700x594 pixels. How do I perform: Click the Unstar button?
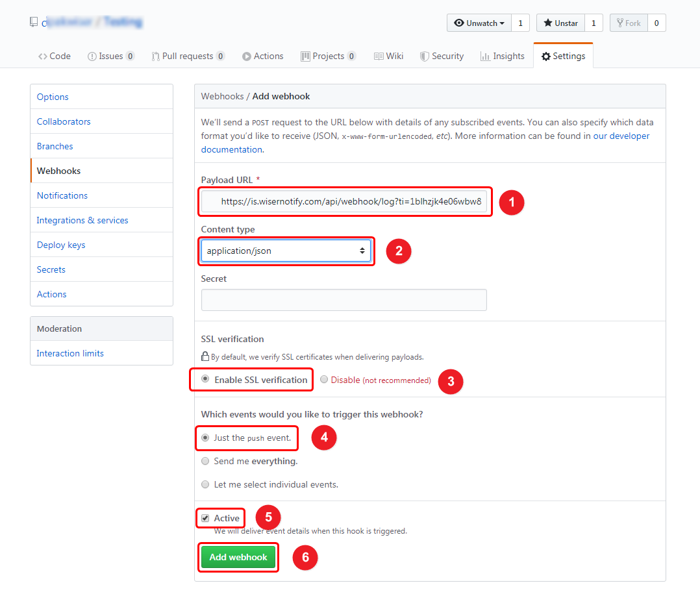tap(561, 23)
